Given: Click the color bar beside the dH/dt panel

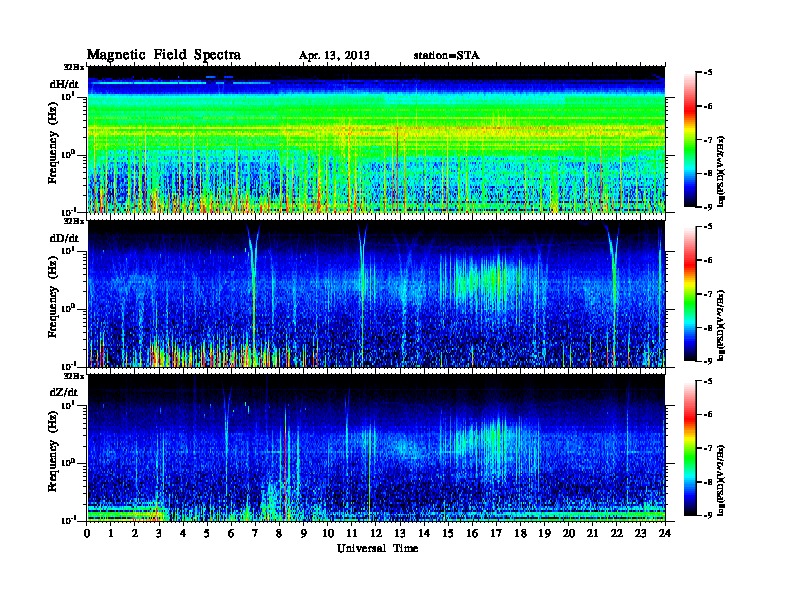Looking at the screenshot, I should tap(690, 139).
